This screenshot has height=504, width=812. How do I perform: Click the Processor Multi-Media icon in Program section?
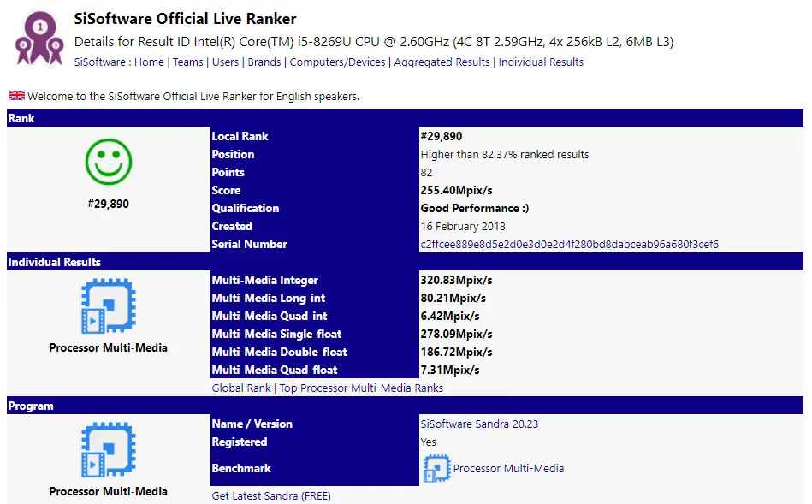108,449
